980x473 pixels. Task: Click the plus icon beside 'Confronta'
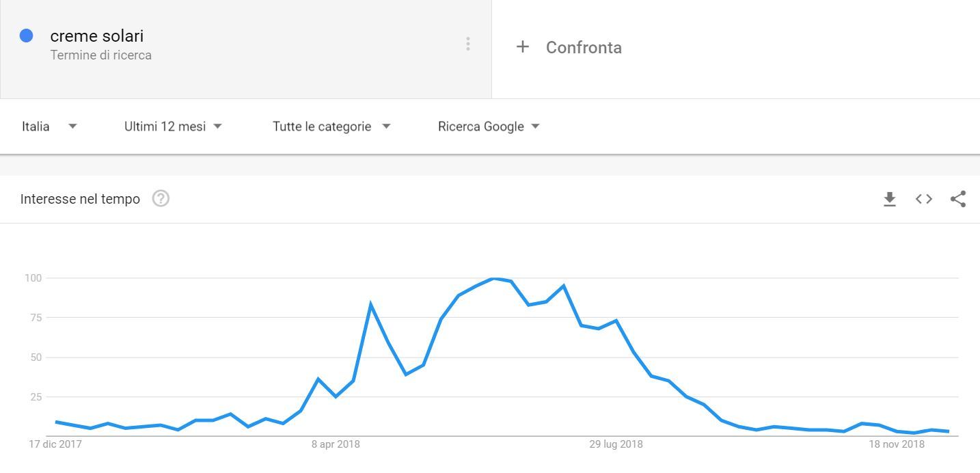(523, 46)
